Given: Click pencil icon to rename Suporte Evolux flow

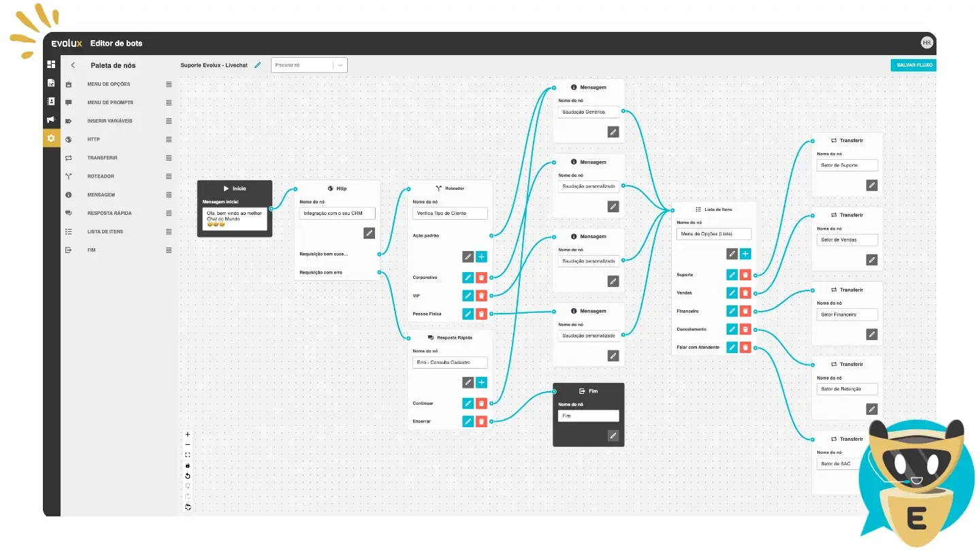Looking at the screenshot, I should [257, 65].
